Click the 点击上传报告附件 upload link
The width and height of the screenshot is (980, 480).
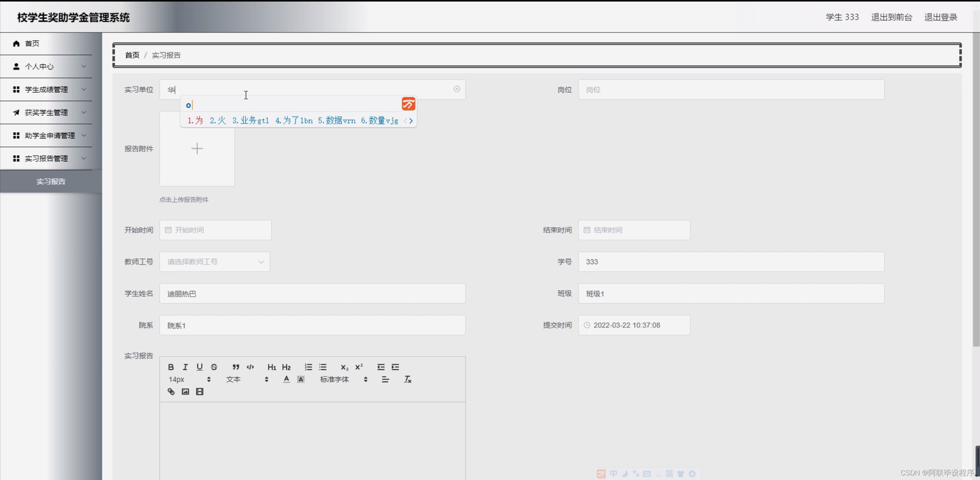[184, 199]
